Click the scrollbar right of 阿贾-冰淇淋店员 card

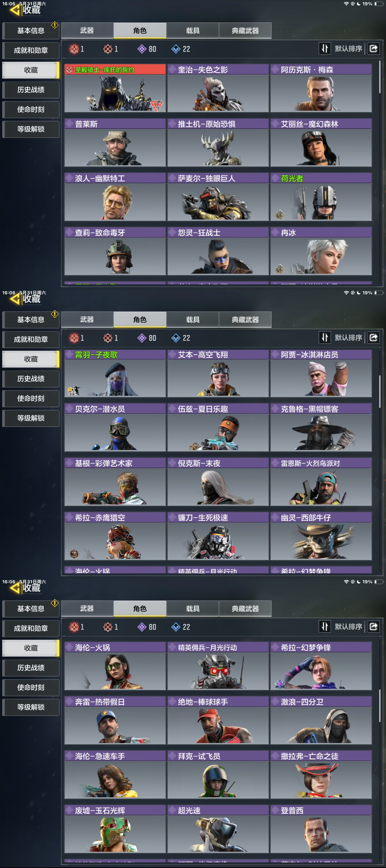(380, 391)
